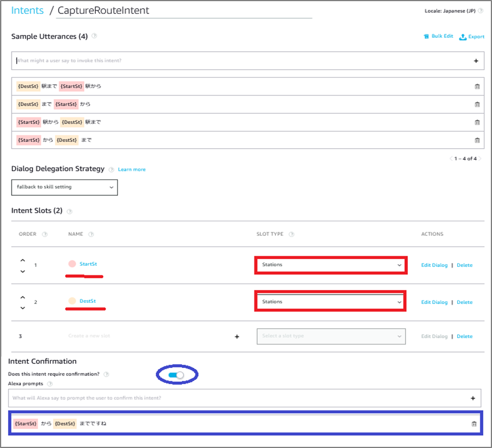This screenshot has height=448, width=492.
Task: Move StartSt slot up
Action: pyautogui.click(x=23, y=260)
